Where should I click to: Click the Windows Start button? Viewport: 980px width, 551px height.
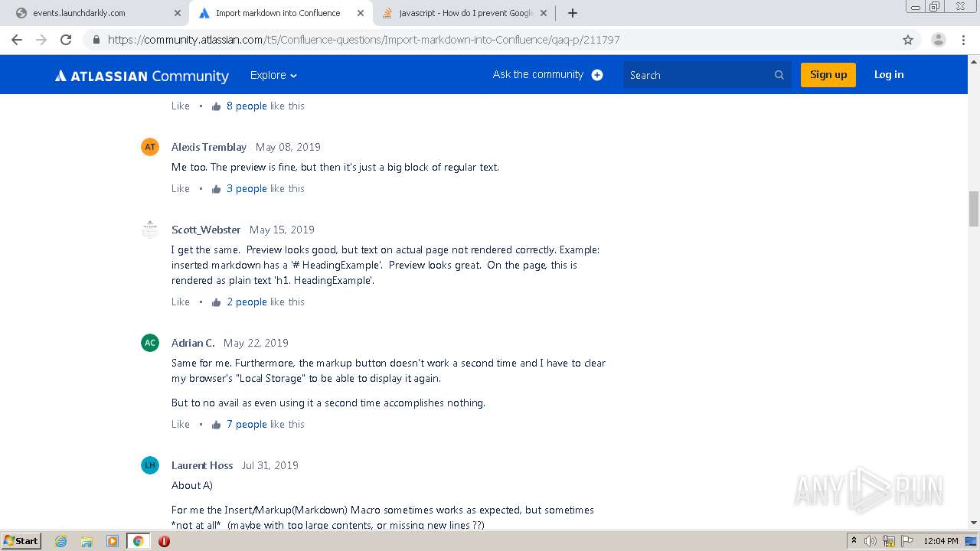21,541
